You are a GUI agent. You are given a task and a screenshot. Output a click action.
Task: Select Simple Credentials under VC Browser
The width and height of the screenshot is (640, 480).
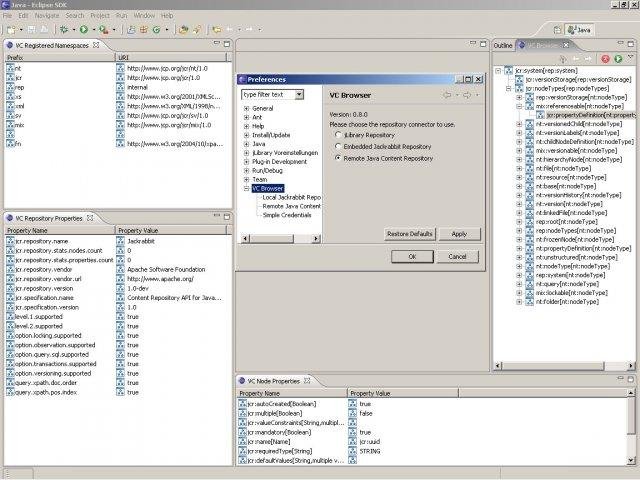[287, 215]
